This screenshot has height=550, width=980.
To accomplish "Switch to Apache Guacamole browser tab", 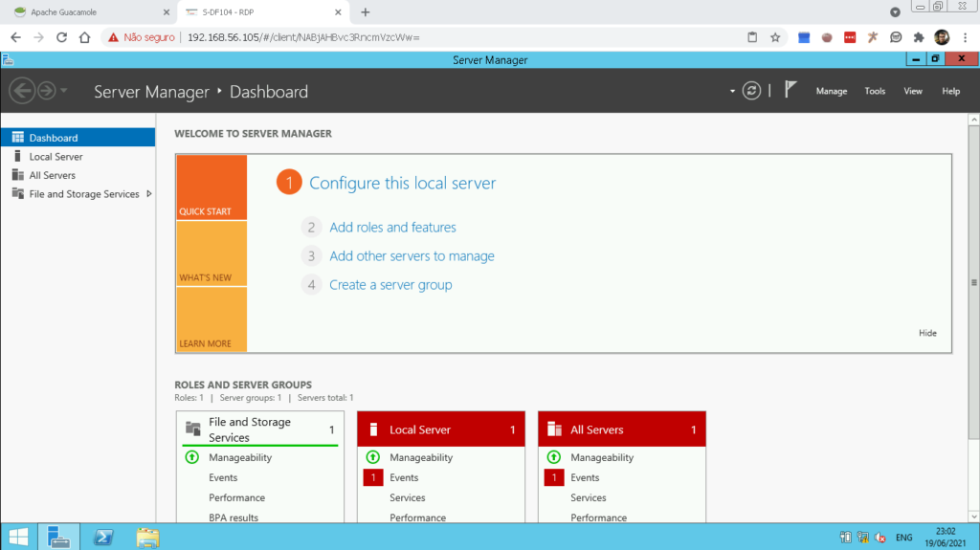I will 91,11.
